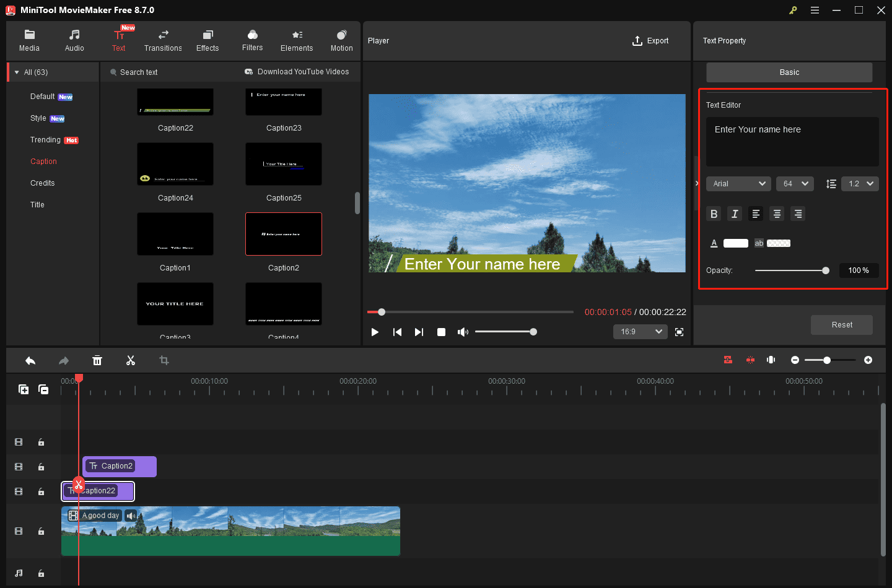Open the Audio tab
The image size is (892, 588).
(74, 41)
